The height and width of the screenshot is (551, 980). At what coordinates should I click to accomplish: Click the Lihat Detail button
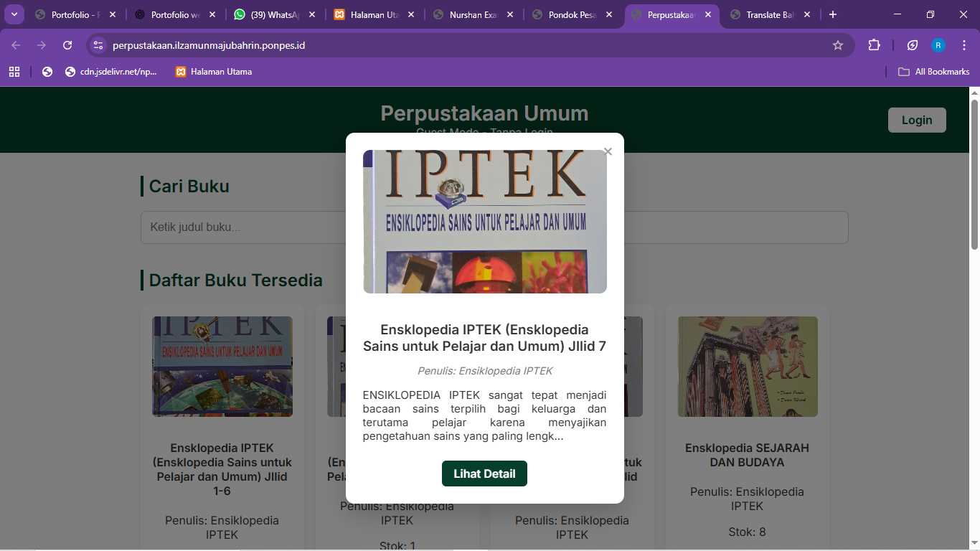coord(484,474)
